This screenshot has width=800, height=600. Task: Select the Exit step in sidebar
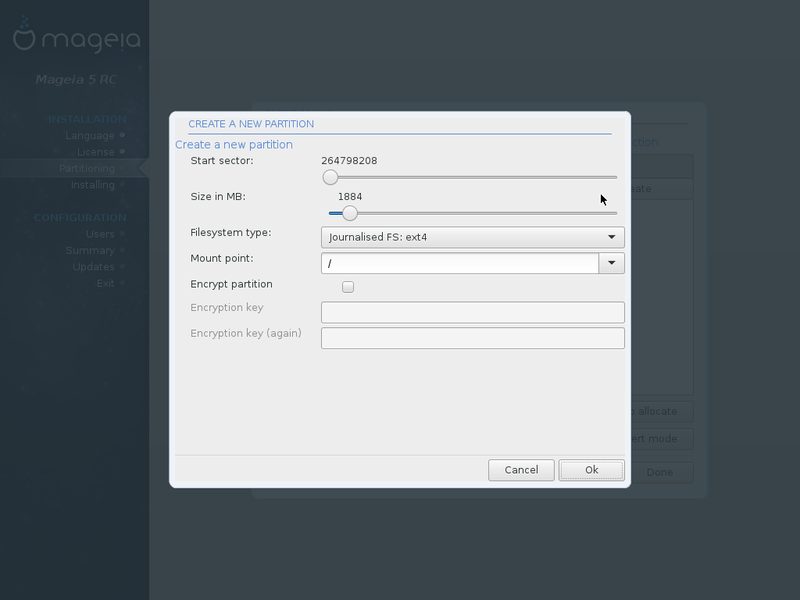tap(106, 283)
